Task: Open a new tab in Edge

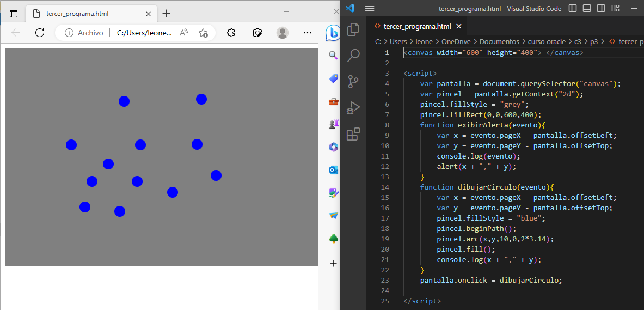Action: [166, 14]
